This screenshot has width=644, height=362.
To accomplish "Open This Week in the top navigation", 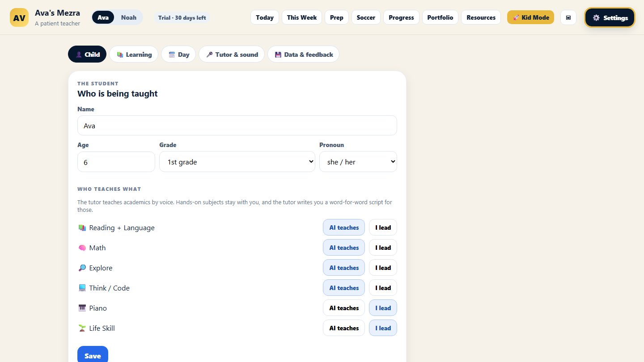I will [302, 17].
